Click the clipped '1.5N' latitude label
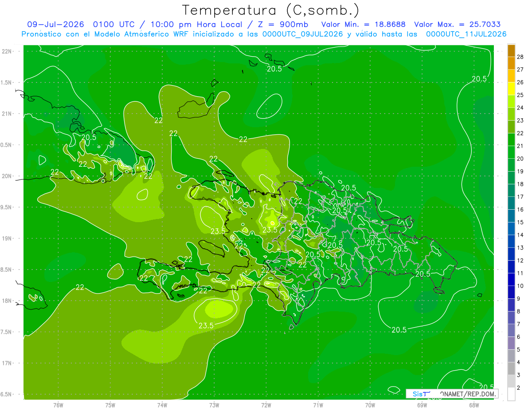 6,82
